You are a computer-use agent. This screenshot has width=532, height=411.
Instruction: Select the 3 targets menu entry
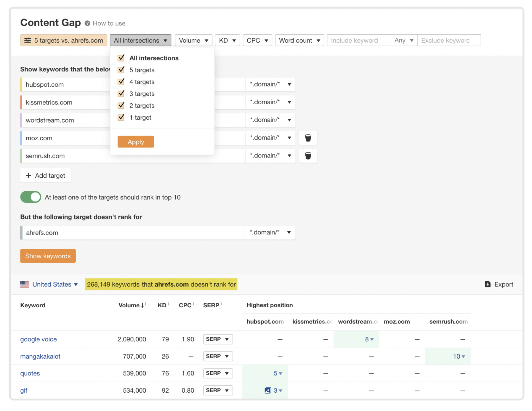pyautogui.click(x=142, y=94)
